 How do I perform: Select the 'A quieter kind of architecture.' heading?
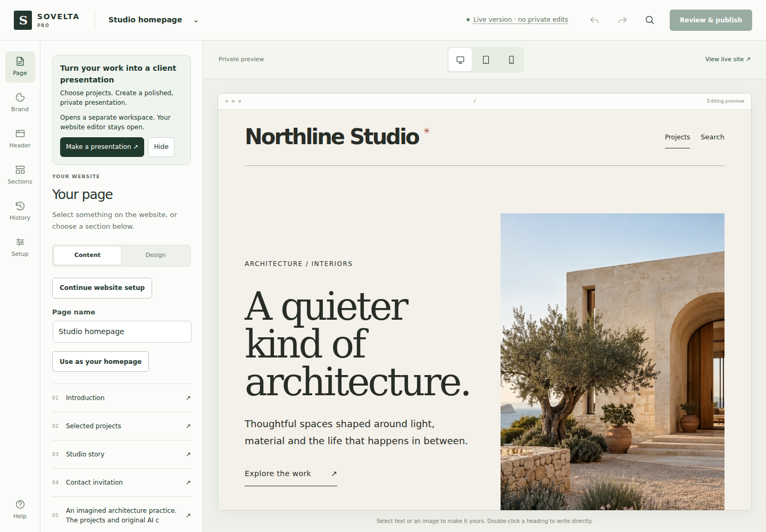click(357, 344)
